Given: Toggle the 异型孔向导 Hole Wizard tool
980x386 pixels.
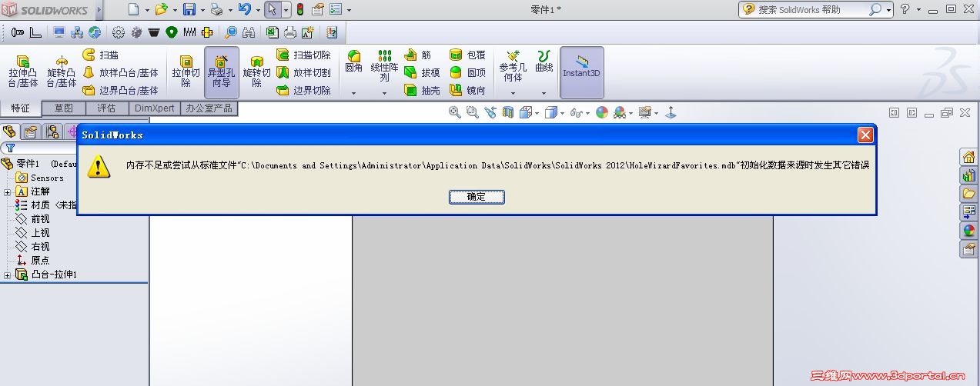Looking at the screenshot, I should (x=222, y=72).
